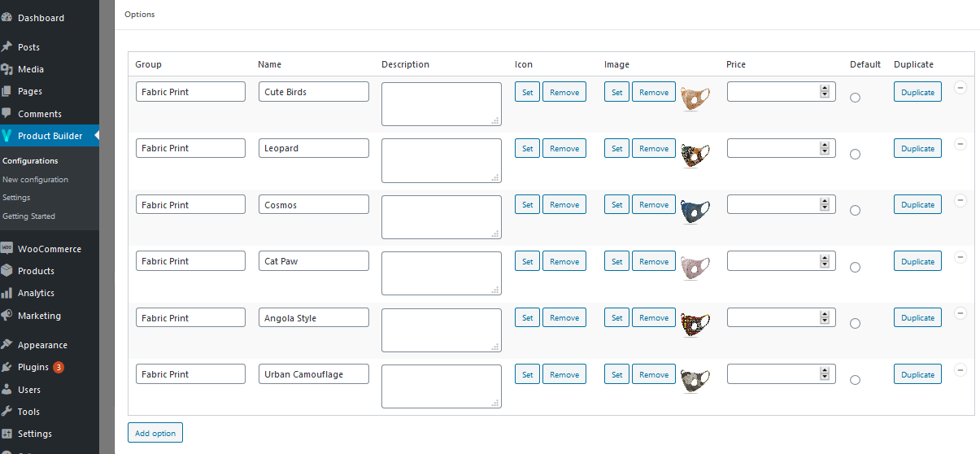Expand the Cosmos description resize handle
980x454 pixels.
[x=495, y=233]
